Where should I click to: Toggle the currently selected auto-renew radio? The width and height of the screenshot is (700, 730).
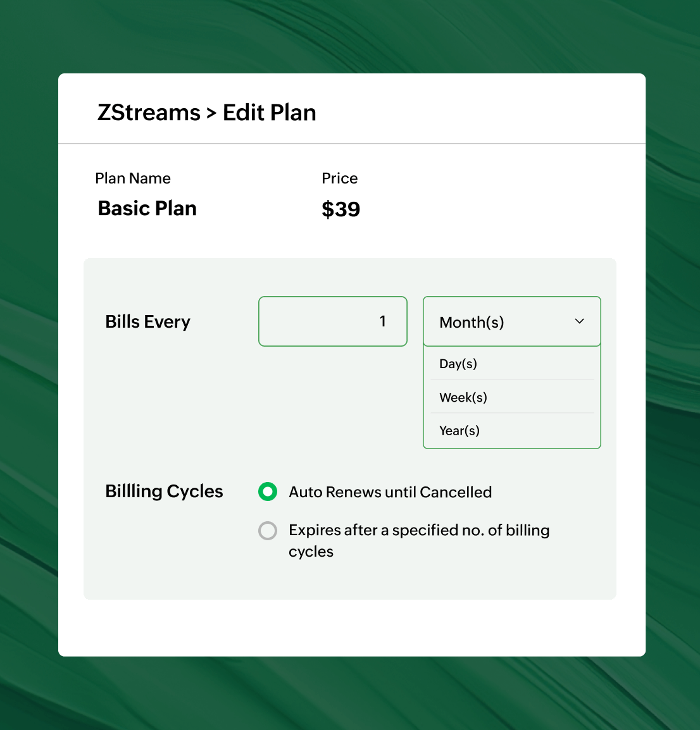(x=267, y=492)
